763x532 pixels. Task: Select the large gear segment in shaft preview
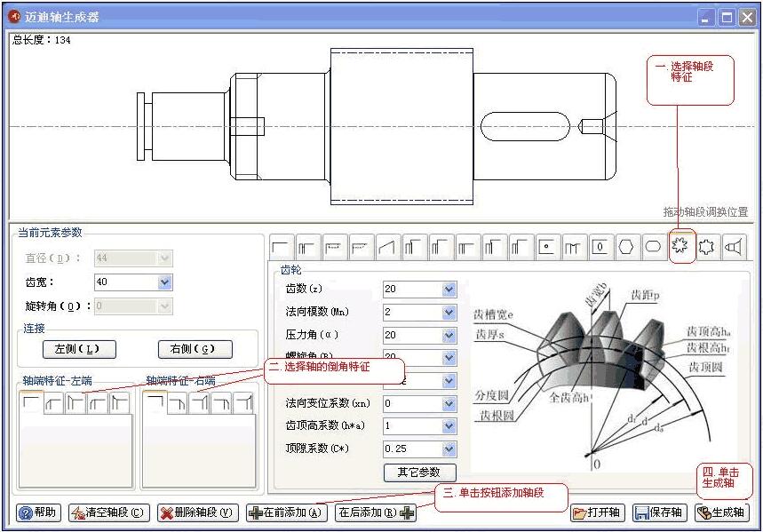coord(401,126)
